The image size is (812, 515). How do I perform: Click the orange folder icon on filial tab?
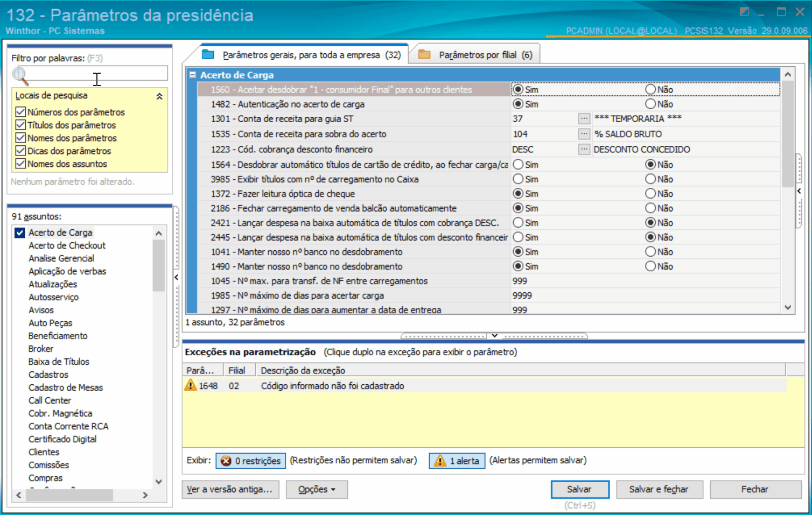coord(424,54)
